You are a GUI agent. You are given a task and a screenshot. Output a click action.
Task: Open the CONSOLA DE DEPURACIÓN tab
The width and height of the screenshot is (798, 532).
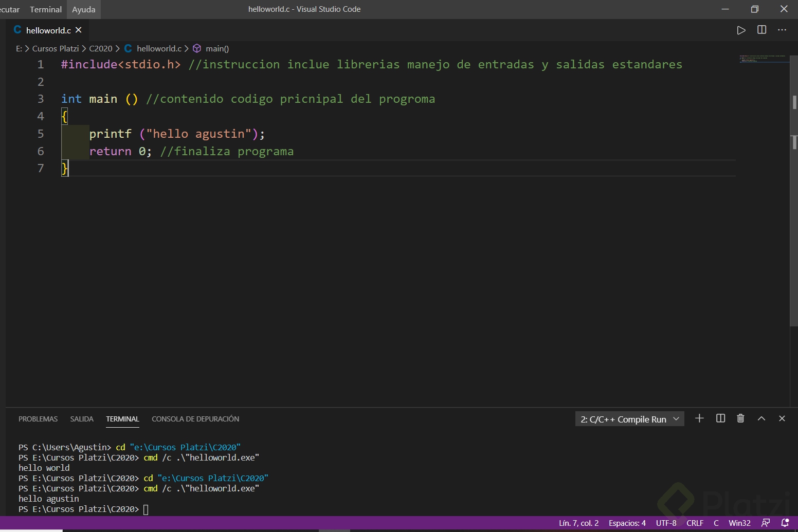[195, 419]
